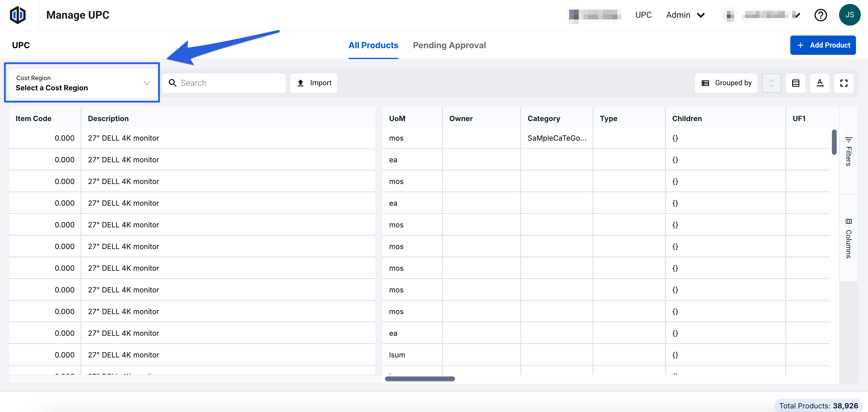
Task: Switch to the Pending Approval tab
Action: click(449, 45)
